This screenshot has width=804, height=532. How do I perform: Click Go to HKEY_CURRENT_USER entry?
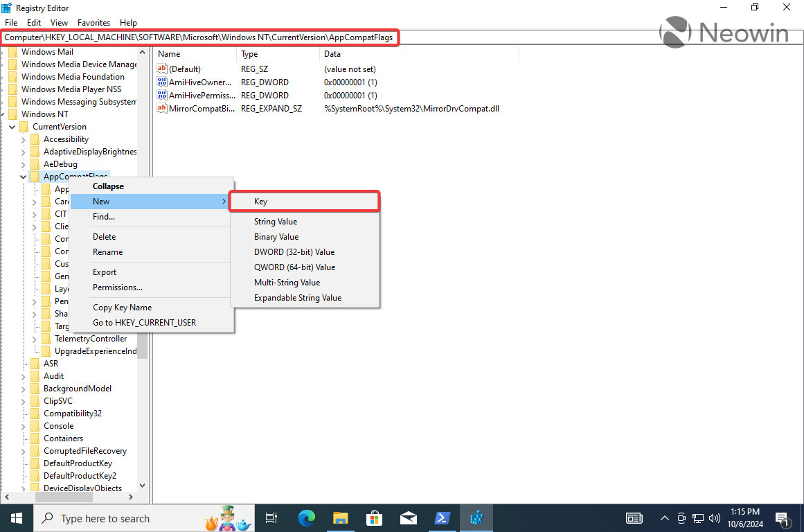pyautogui.click(x=152, y=323)
